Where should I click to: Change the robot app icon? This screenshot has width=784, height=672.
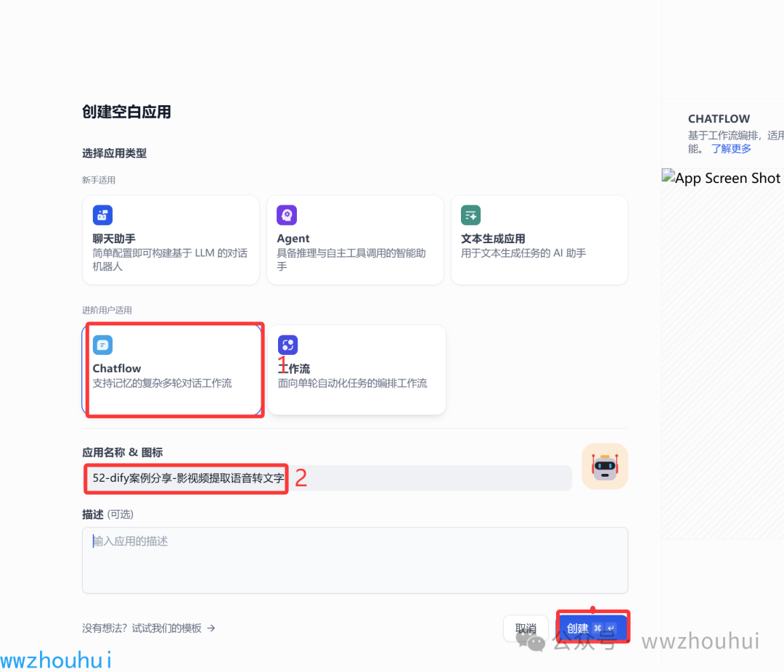pos(605,466)
